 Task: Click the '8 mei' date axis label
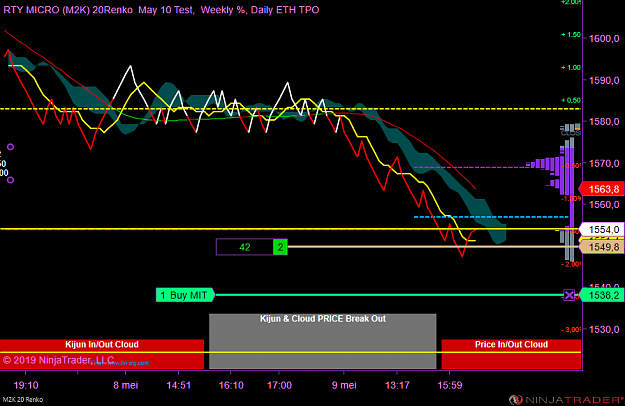click(x=126, y=385)
